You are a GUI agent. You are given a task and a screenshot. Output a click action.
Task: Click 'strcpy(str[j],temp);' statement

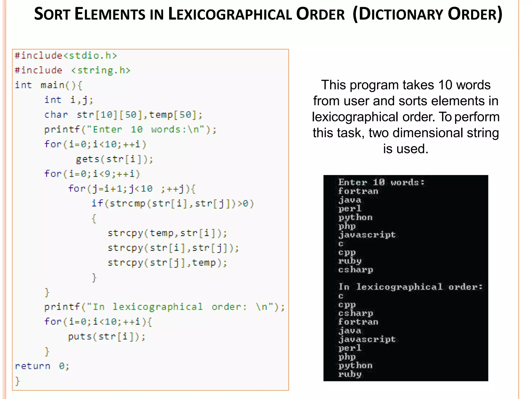pyautogui.click(x=168, y=263)
